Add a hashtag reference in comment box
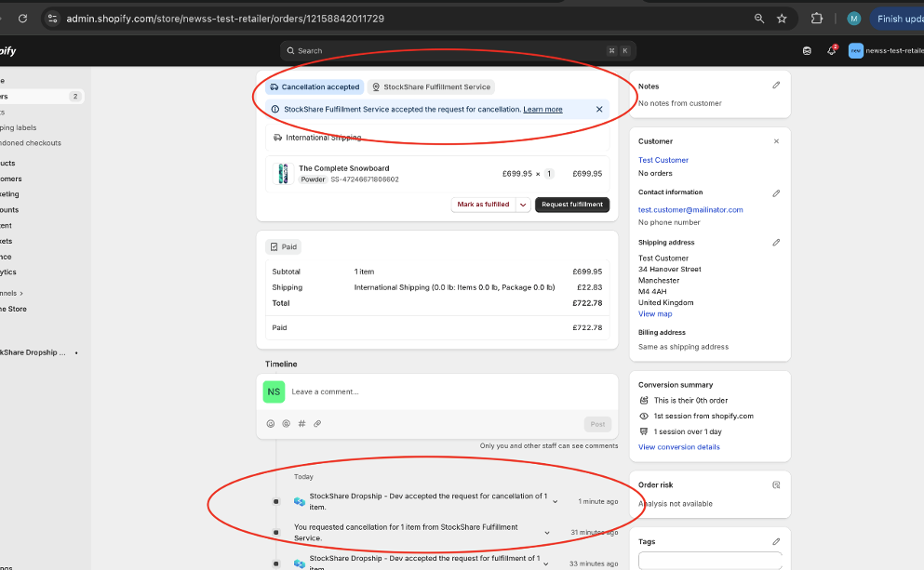Viewport: 924px width, 570px height. click(x=301, y=424)
